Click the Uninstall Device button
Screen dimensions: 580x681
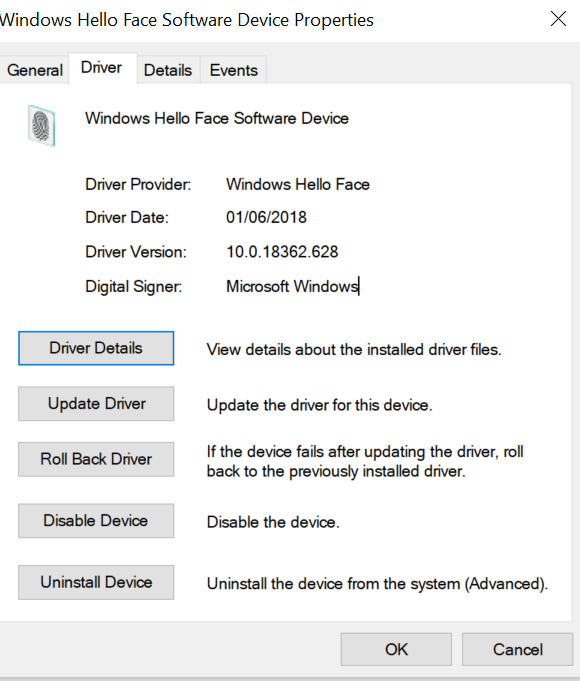pos(96,582)
